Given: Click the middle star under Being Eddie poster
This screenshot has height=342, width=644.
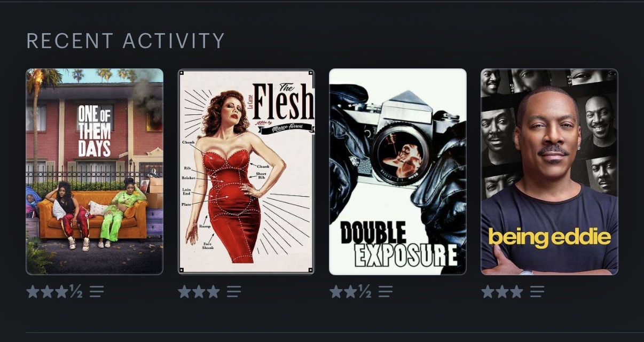Looking at the screenshot, I should (x=502, y=292).
